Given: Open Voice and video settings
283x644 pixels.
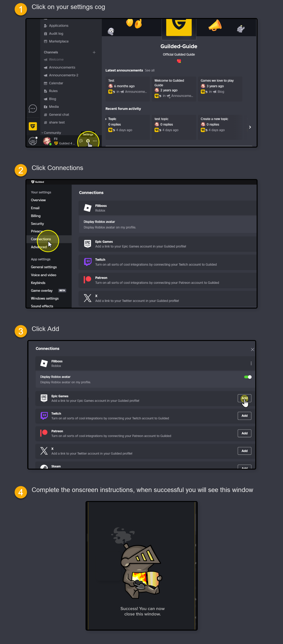Looking at the screenshot, I should [43, 275].
